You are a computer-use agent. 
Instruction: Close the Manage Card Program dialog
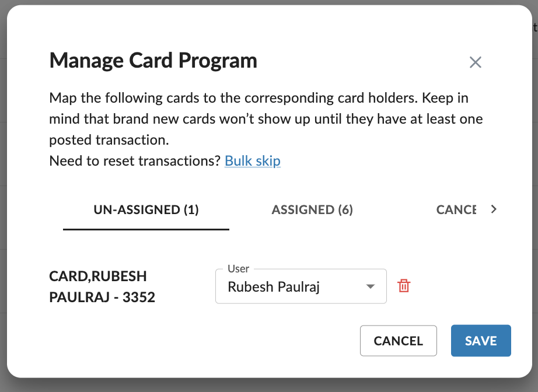pyautogui.click(x=475, y=62)
